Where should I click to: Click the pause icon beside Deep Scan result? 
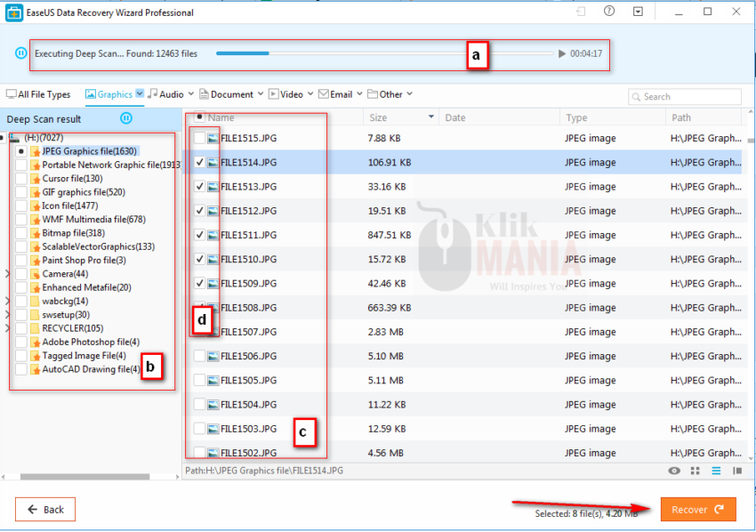click(126, 118)
